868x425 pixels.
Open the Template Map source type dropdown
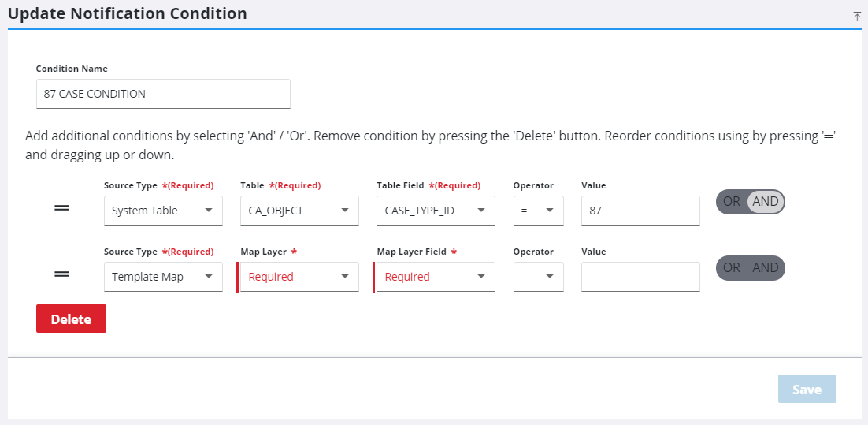(x=163, y=277)
